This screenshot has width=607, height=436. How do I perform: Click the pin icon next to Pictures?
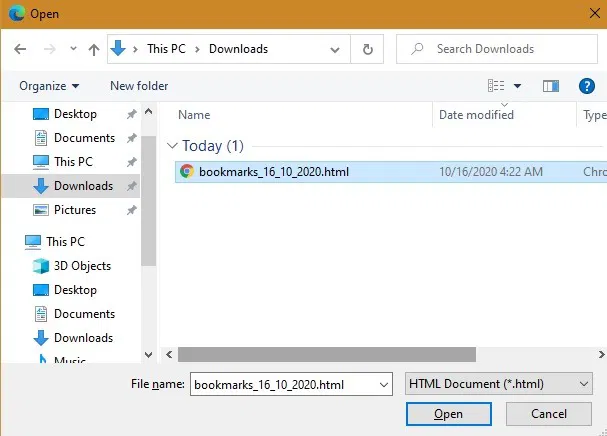[x=132, y=210]
